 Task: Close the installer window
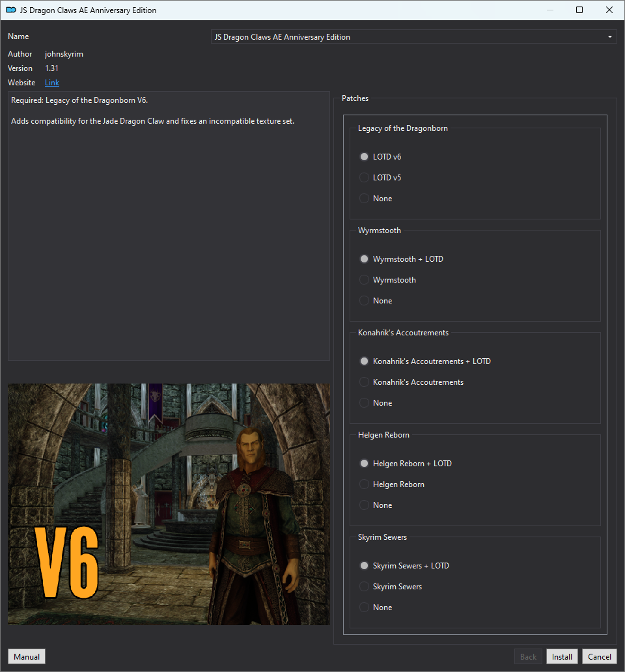coord(609,10)
